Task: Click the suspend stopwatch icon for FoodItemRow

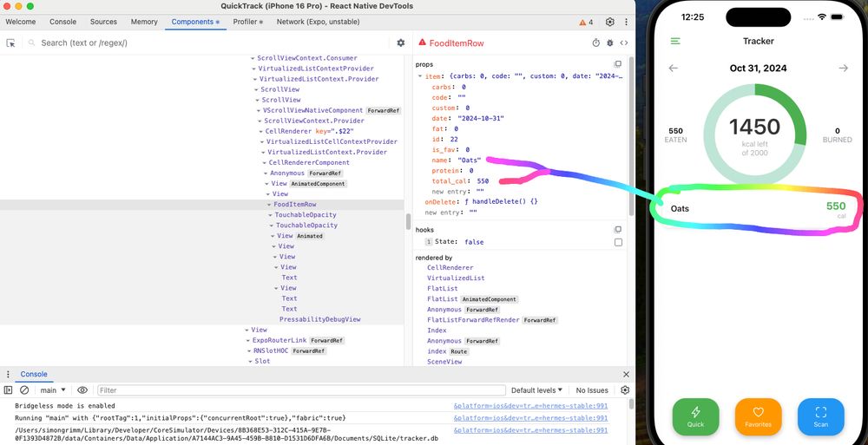Action: [x=595, y=43]
